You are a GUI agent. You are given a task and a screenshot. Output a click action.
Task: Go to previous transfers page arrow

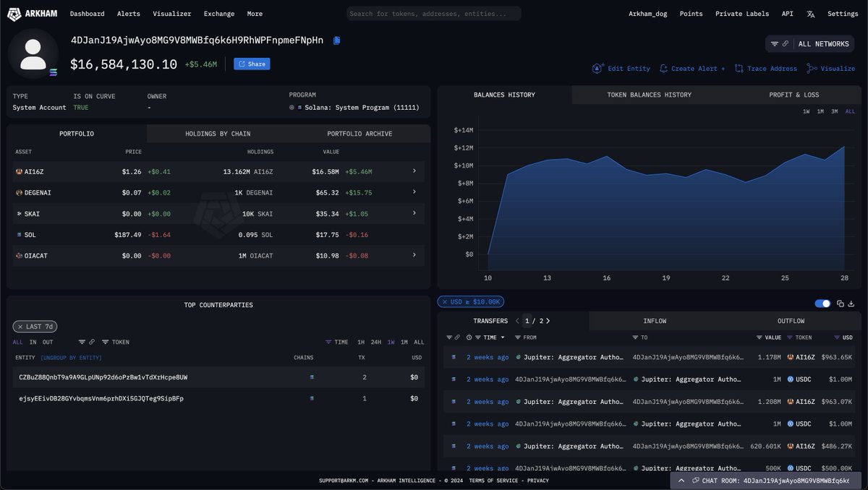[517, 321]
